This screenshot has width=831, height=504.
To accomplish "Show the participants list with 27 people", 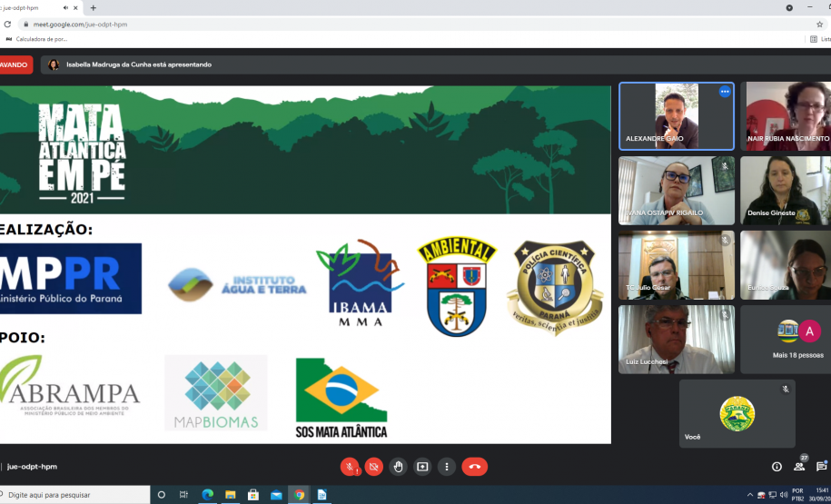I will coord(799,466).
